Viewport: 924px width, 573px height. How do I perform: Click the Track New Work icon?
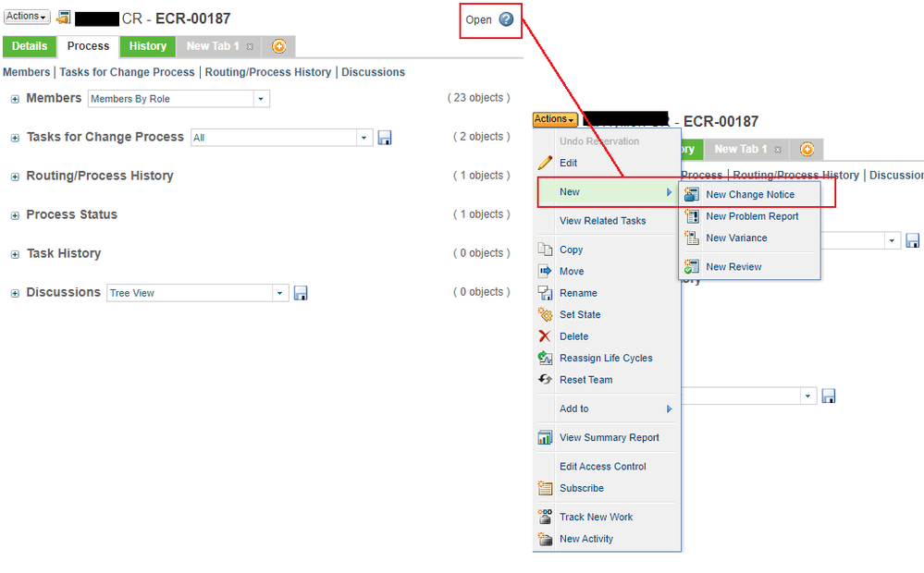click(545, 517)
